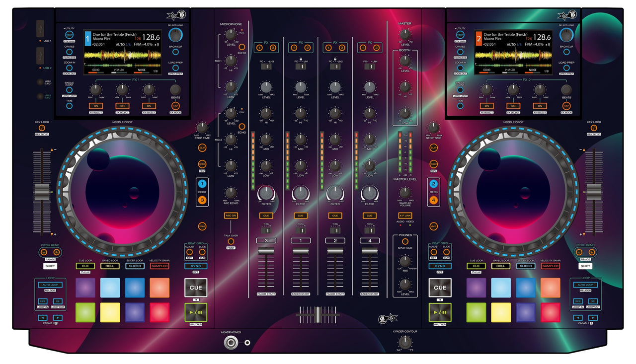Select the left deck ROLL pad mode
Image resolution: width=636 pixels, height=364 pixels.
click(x=110, y=266)
